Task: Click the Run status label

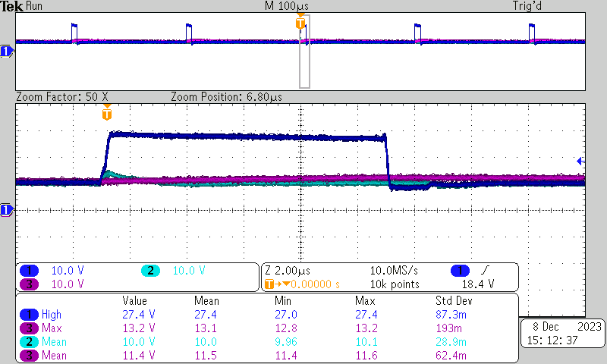Action: [34, 6]
